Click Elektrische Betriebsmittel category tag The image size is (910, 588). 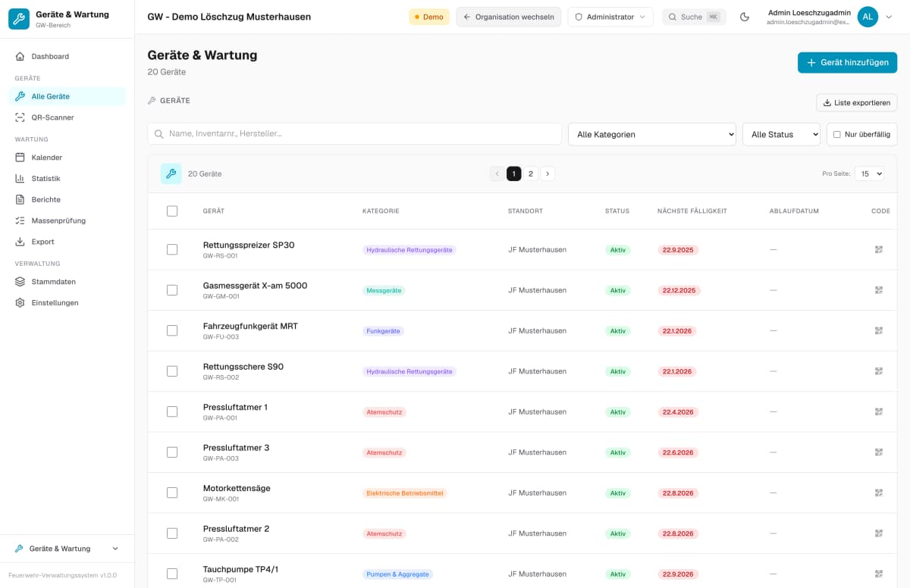[x=405, y=493]
